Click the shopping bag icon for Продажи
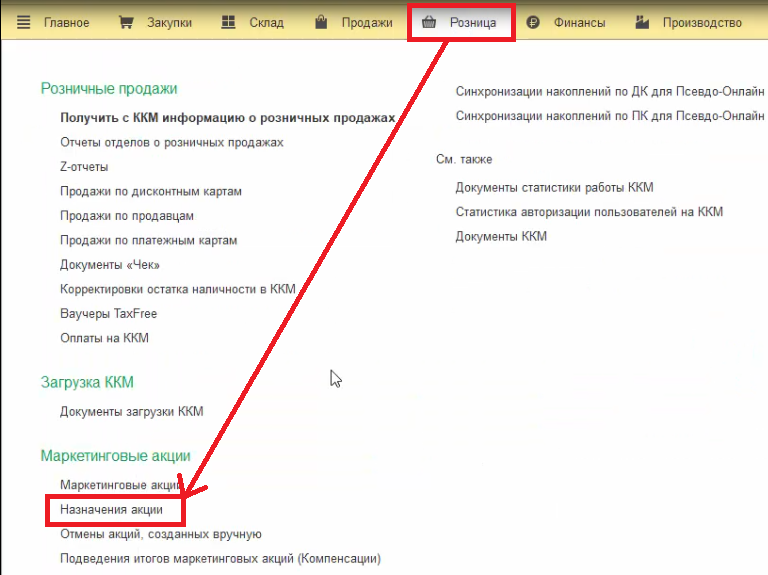768x575 pixels. pos(321,22)
